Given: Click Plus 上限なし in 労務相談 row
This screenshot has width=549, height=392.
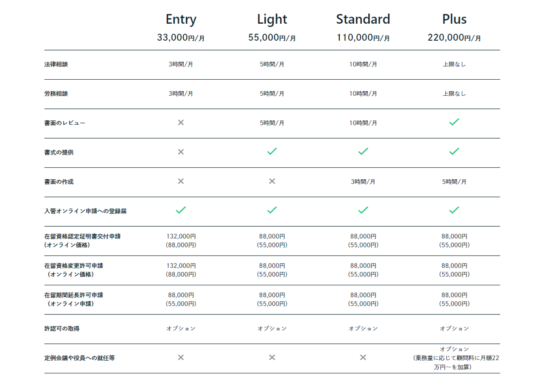Looking at the screenshot, I should point(454,94).
